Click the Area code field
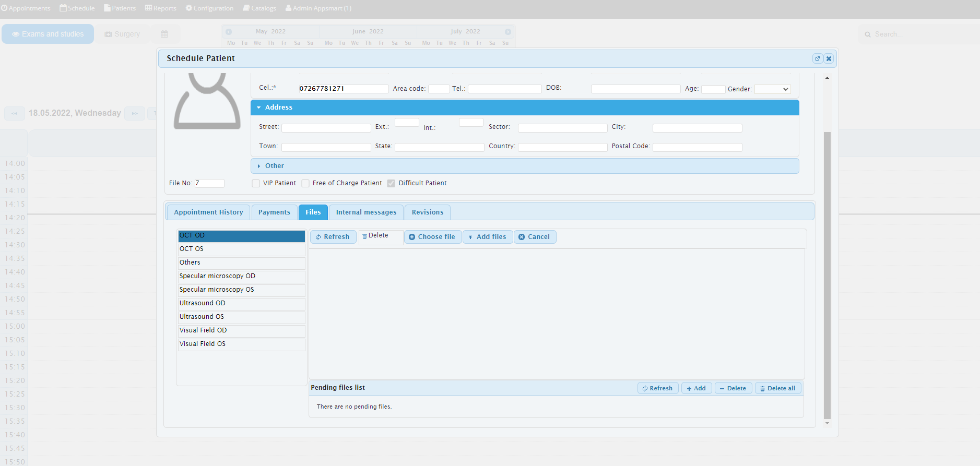Image resolution: width=980 pixels, height=466 pixels. pyautogui.click(x=439, y=89)
